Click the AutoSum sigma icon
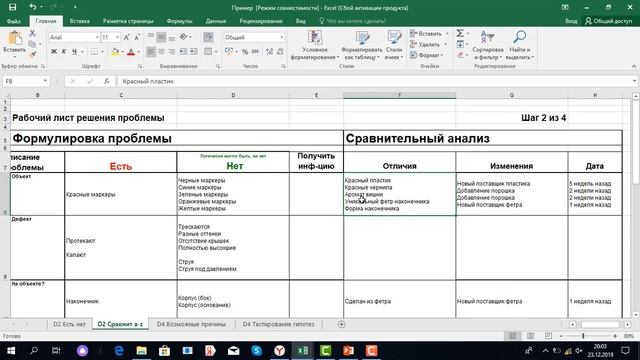 click(460, 33)
